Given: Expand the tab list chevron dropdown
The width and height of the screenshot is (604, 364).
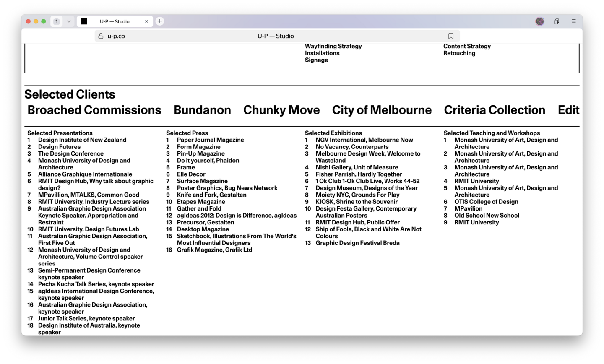Looking at the screenshot, I should (x=69, y=21).
